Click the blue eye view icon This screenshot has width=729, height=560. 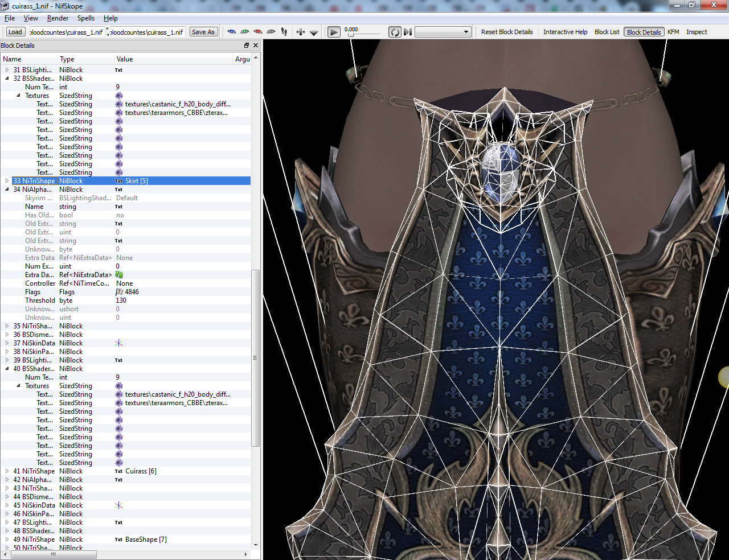point(232,32)
